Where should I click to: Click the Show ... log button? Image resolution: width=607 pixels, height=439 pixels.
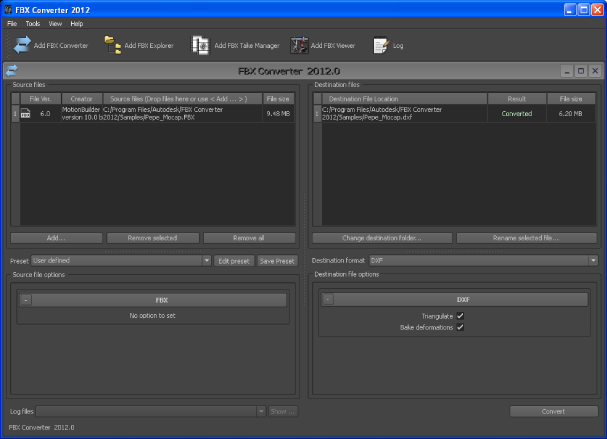tap(283, 411)
